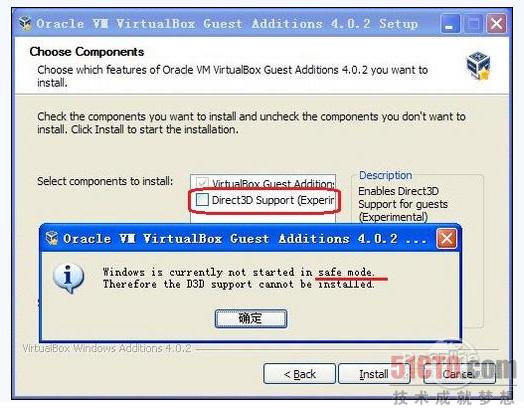Go back with the < Back button
The image size is (524, 414).
pyautogui.click(x=299, y=374)
